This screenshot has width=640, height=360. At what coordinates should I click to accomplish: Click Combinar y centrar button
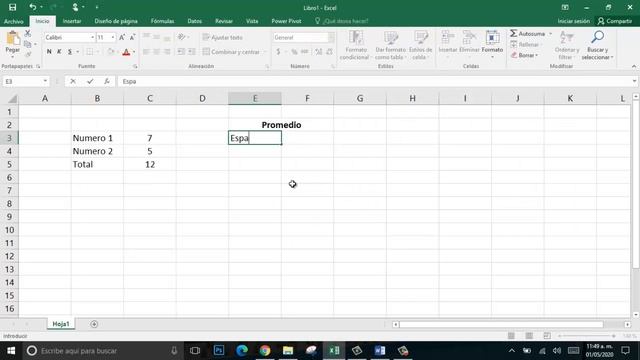(x=231, y=52)
